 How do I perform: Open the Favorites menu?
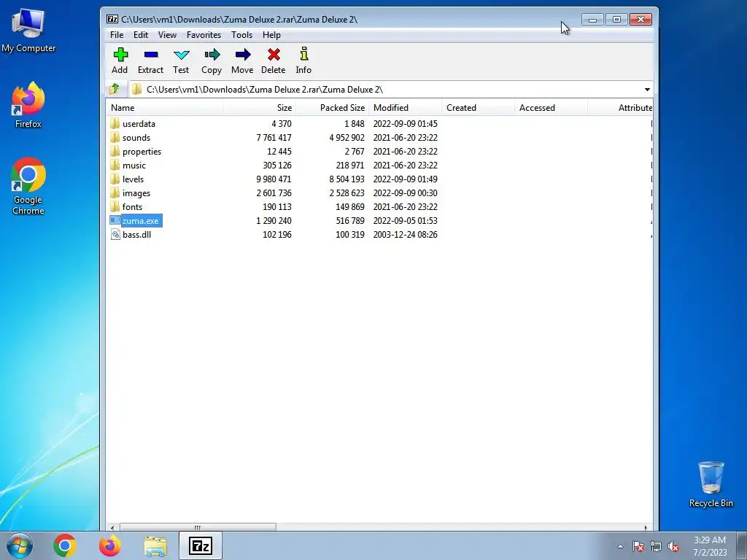[204, 35]
